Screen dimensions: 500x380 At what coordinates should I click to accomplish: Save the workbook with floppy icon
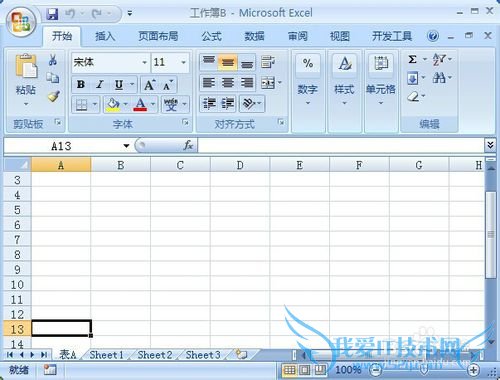(52, 14)
